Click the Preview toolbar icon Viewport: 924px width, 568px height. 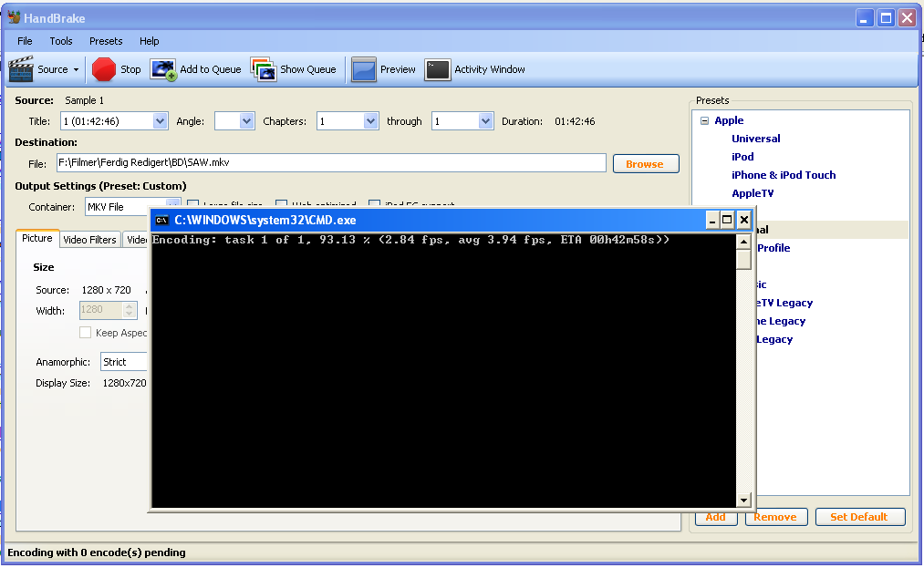[x=364, y=69]
